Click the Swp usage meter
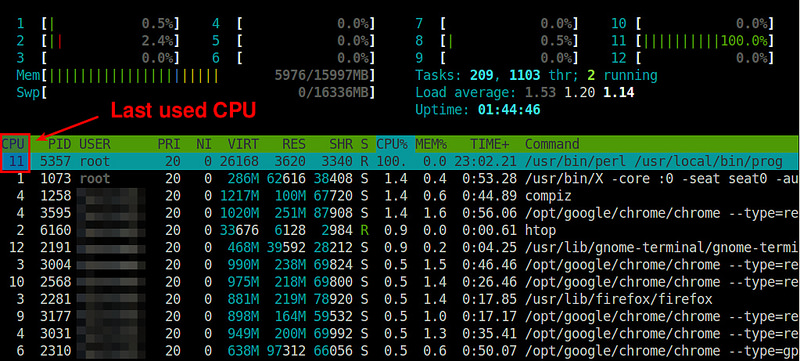800x361 pixels. 195,93
